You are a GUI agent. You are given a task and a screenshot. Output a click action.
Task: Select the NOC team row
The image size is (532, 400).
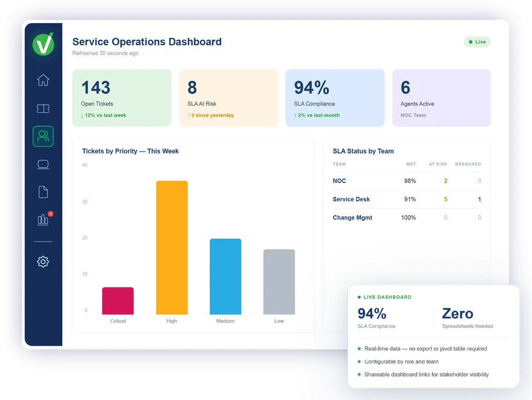(x=407, y=181)
